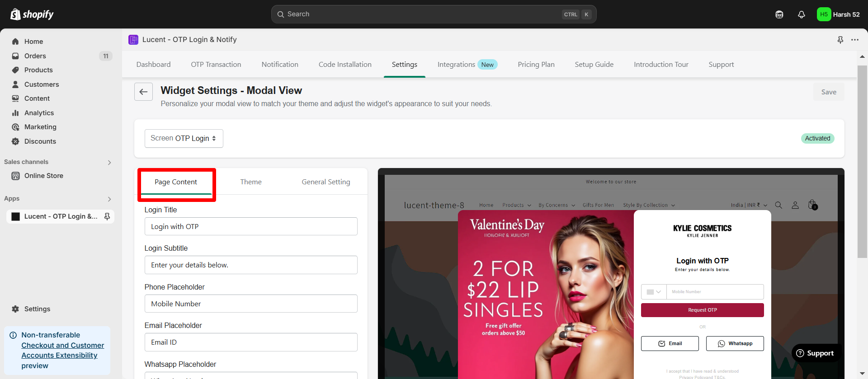
Task: Focus the top Search bar
Action: point(434,14)
